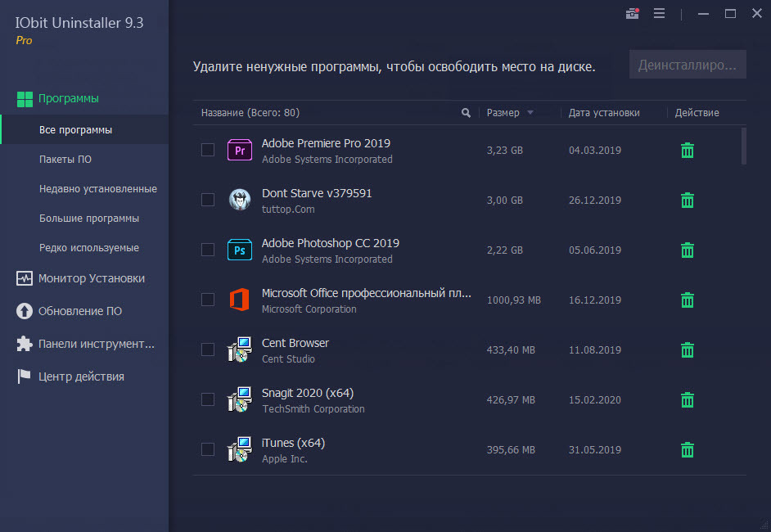
Task: Click trash icon for Dont Starve v379591
Action: coord(688,201)
